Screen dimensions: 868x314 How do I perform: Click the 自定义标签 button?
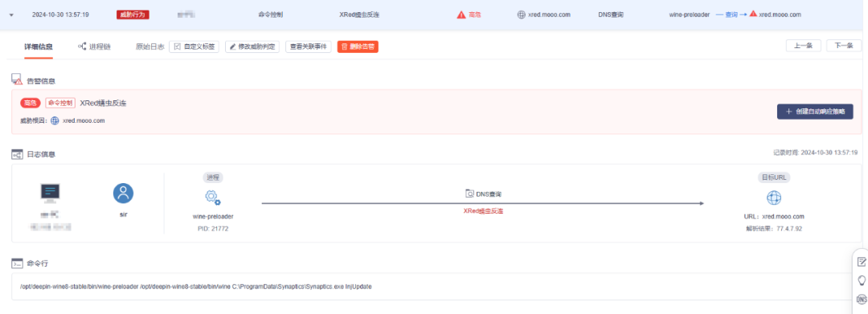tap(194, 47)
